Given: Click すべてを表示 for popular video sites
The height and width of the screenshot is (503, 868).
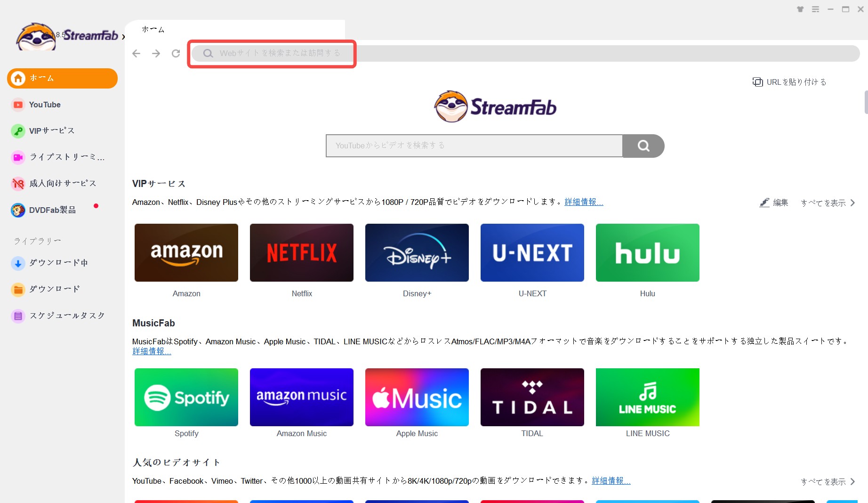Looking at the screenshot, I should [x=828, y=481].
